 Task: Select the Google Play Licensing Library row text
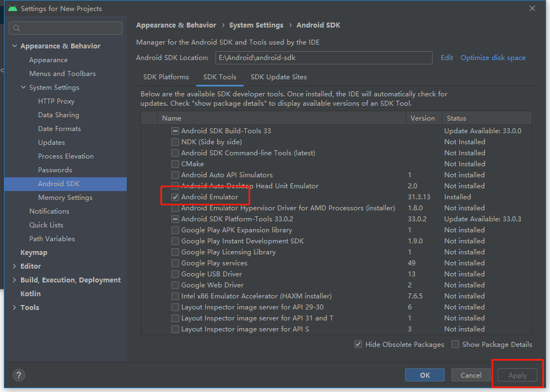point(228,252)
